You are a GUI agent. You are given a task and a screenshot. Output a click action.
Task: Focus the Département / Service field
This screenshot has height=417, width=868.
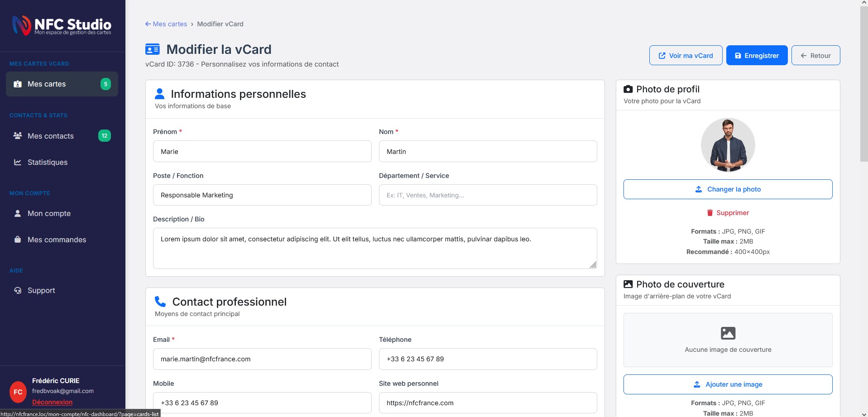pyautogui.click(x=488, y=195)
